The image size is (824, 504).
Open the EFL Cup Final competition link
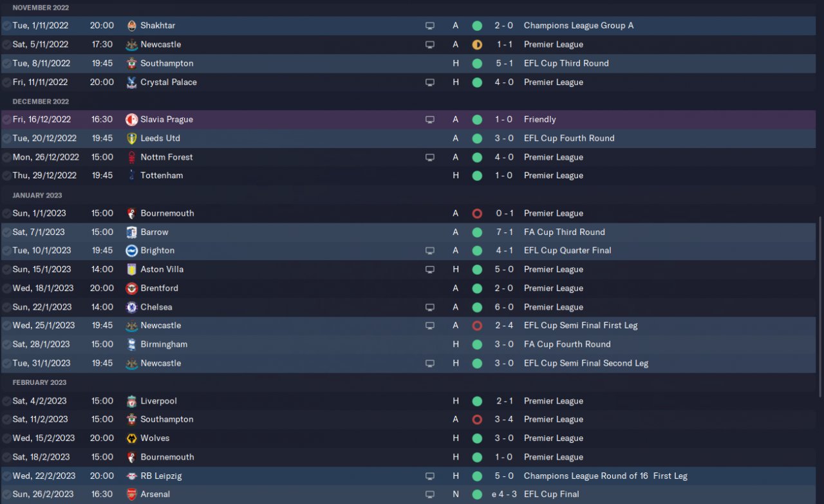pos(551,494)
